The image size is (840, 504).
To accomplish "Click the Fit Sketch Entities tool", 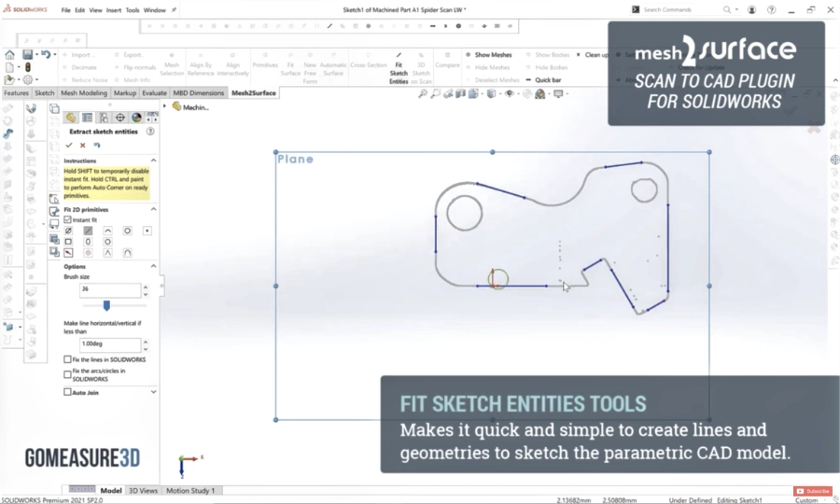I will (399, 68).
